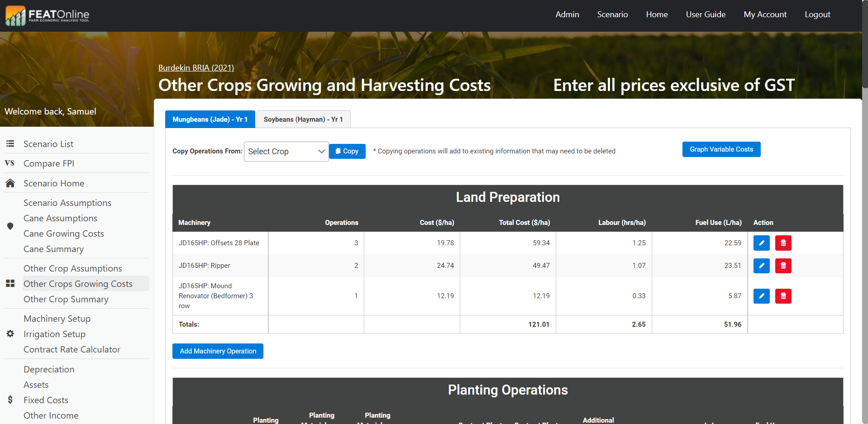The width and height of the screenshot is (868, 424).
Task: Go to My Account in the navbar
Action: tap(765, 14)
